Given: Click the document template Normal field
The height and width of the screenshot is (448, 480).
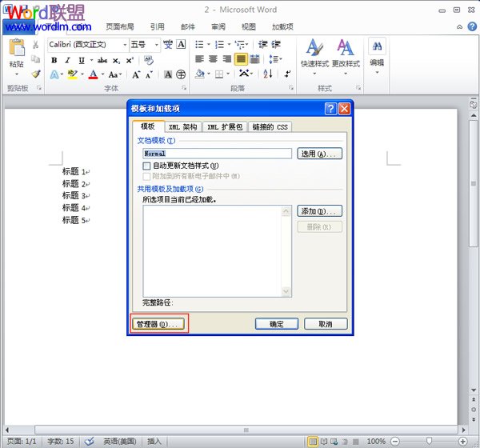Looking at the screenshot, I should point(218,154).
